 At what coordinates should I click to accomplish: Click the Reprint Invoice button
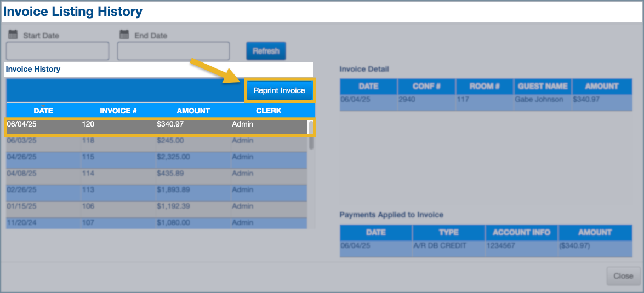[x=279, y=90]
